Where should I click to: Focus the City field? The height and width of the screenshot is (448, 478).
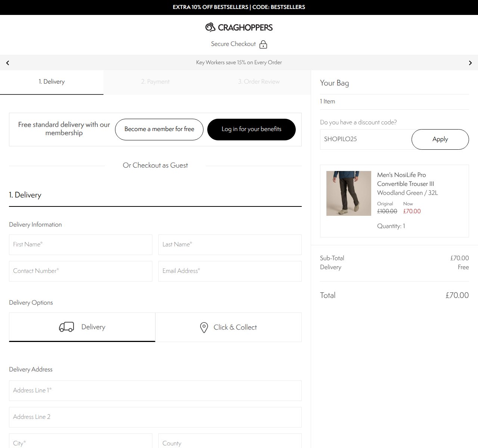[81, 441]
